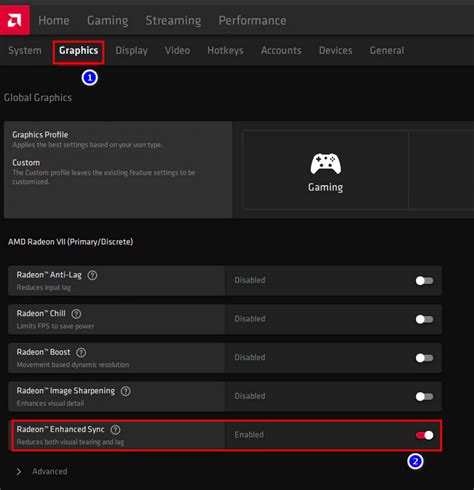Click the Graphics Profile label

pyautogui.click(x=40, y=135)
